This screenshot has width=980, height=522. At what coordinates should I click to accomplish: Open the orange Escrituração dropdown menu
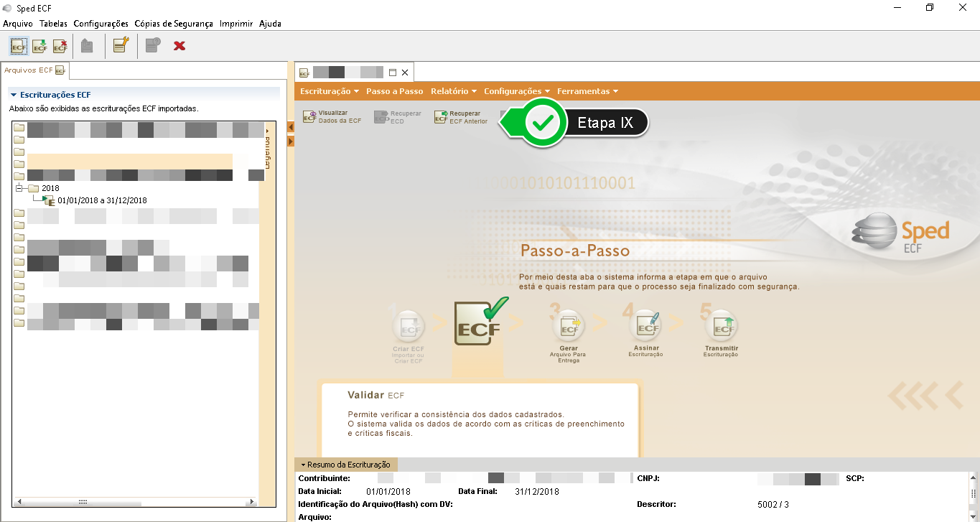coord(330,91)
